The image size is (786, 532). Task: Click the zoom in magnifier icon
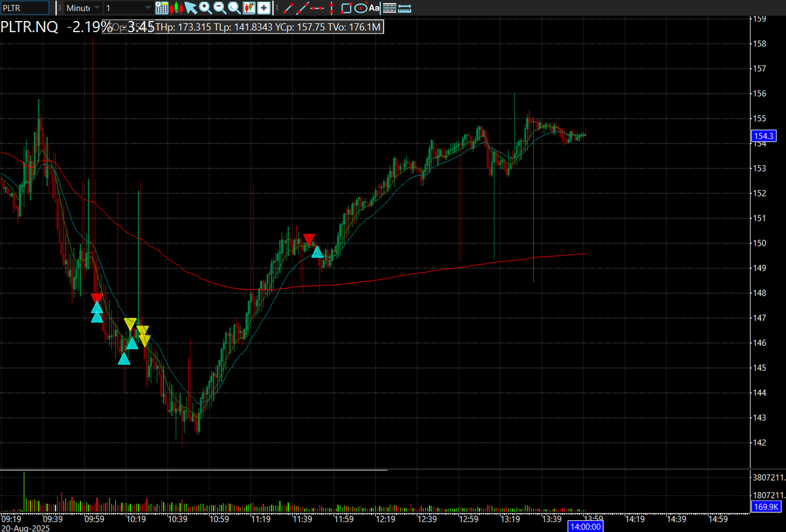205,8
